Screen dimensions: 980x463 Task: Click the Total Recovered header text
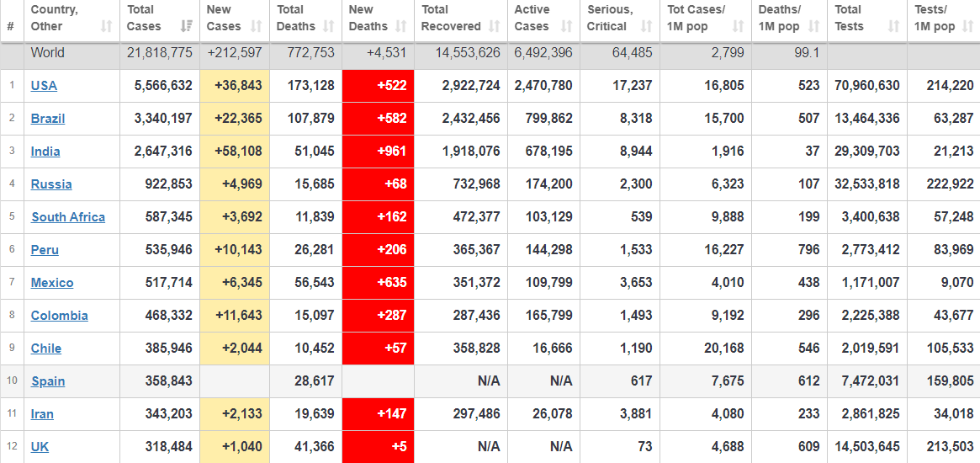point(451,19)
